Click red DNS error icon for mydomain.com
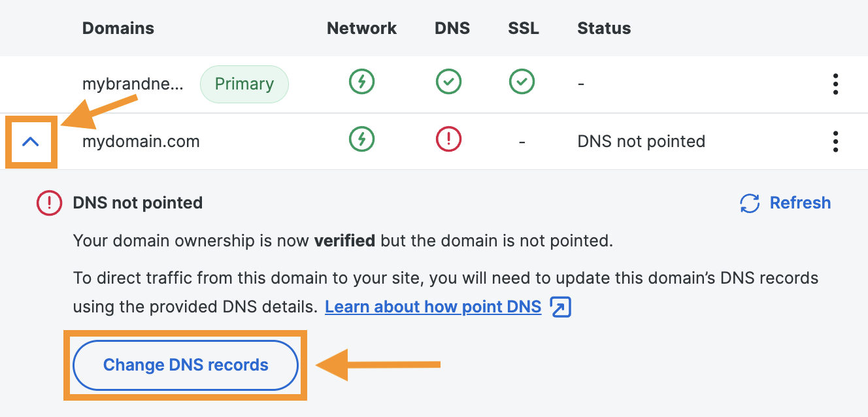868x417 pixels. click(x=448, y=139)
